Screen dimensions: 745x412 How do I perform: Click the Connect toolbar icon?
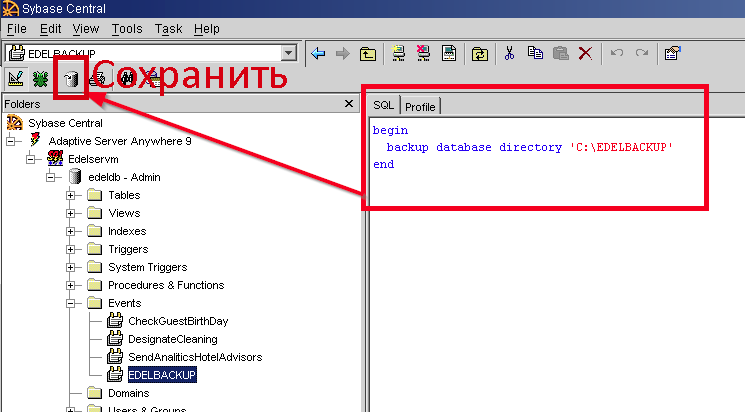coord(397,53)
